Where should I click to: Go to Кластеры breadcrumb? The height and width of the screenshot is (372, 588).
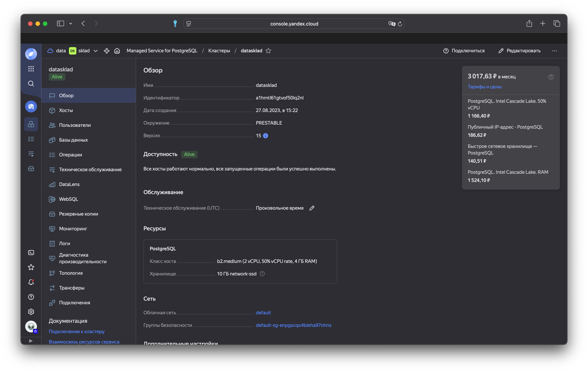(219, 51)
